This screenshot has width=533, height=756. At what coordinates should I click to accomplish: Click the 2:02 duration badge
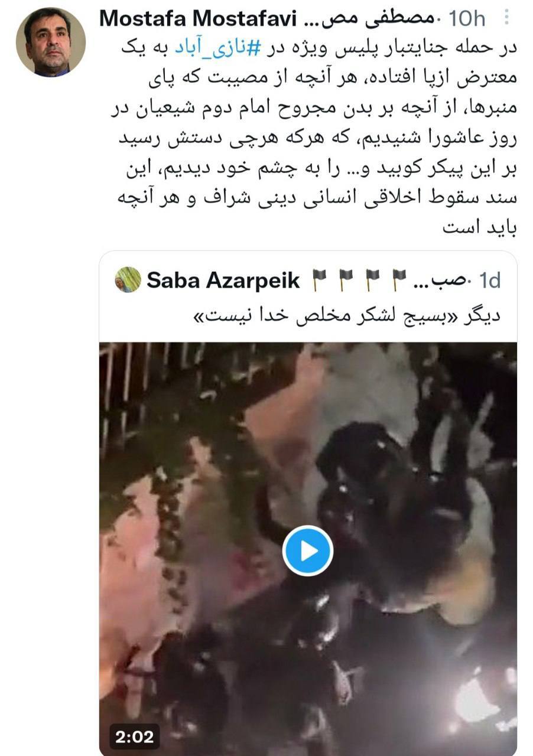coord(135,736)
